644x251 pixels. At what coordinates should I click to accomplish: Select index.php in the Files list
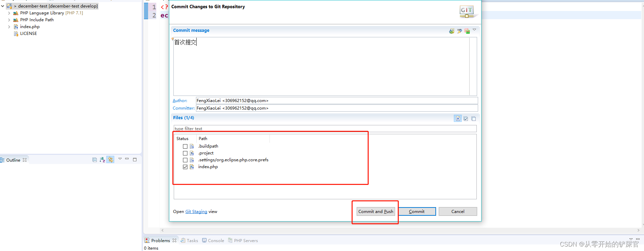pos(208,167)
